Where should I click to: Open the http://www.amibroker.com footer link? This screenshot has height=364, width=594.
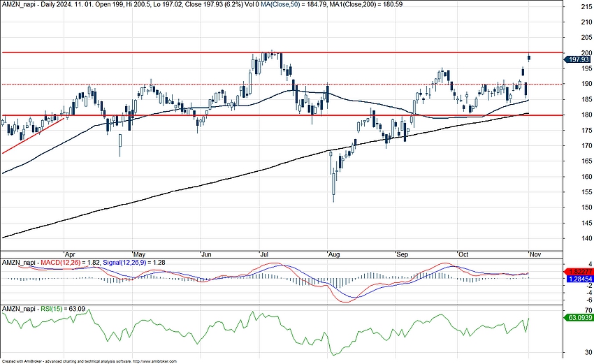pos(155,362)
